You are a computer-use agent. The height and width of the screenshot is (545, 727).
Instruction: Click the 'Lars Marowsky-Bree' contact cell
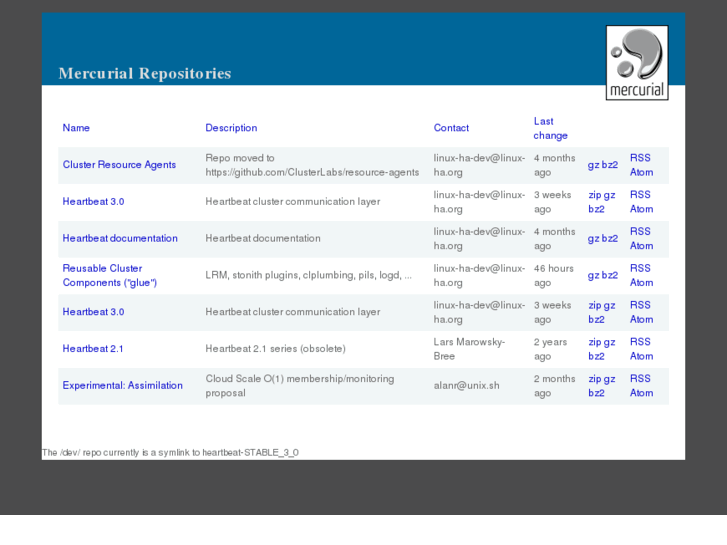click(469, 349)
